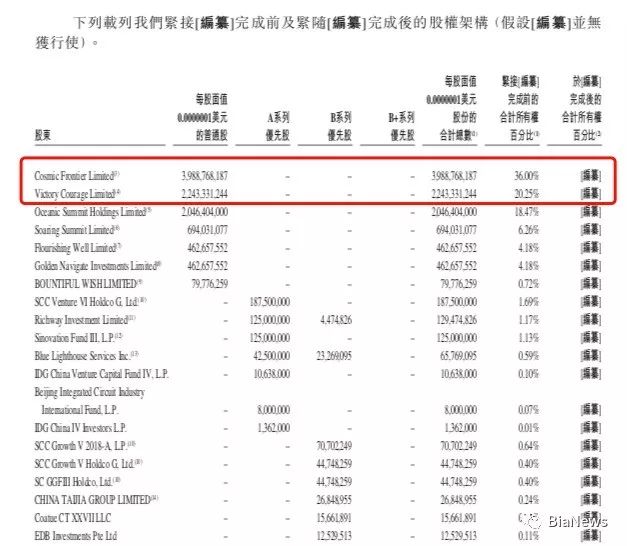The width and height of the screenshot is (627, 546).
Task: Select IDG China IV Investors L.P. name
Action: coord(80,428)
